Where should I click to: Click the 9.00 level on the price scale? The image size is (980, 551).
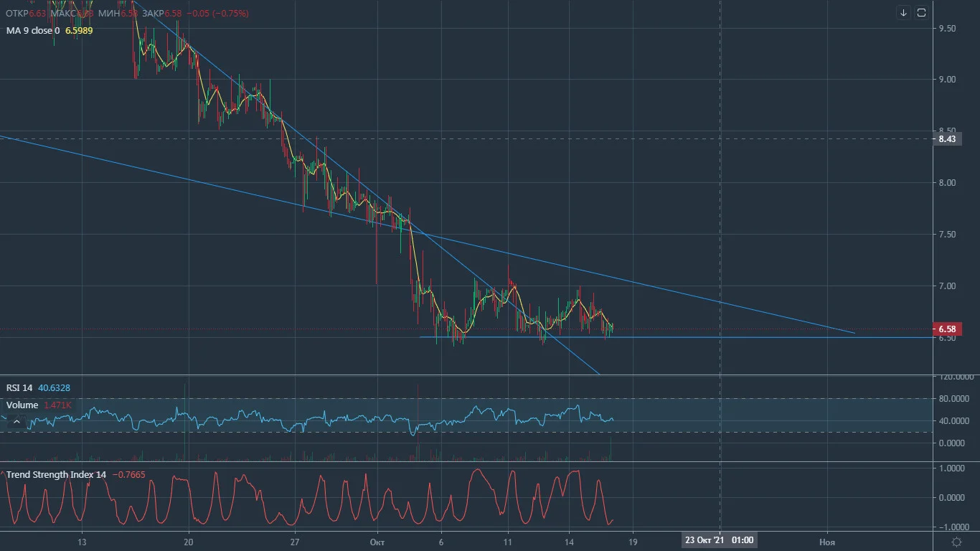pos(947,80)
